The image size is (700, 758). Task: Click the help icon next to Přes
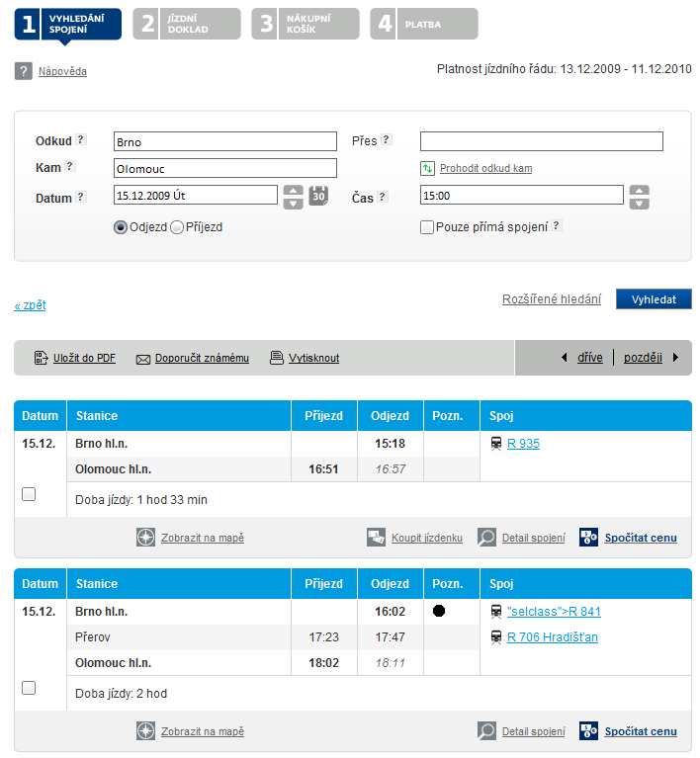387,140
